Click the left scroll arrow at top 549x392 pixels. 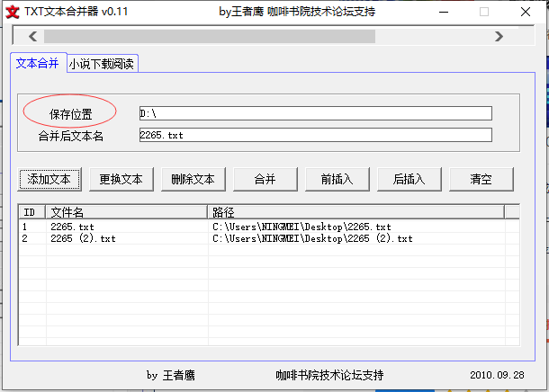click(32, 36)
